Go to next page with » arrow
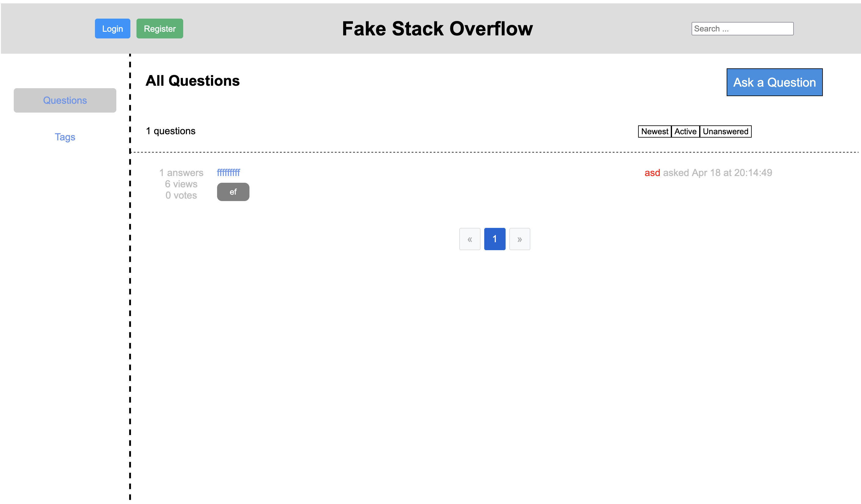Screen dimensions: 861x504 click(x=519, y=239)
